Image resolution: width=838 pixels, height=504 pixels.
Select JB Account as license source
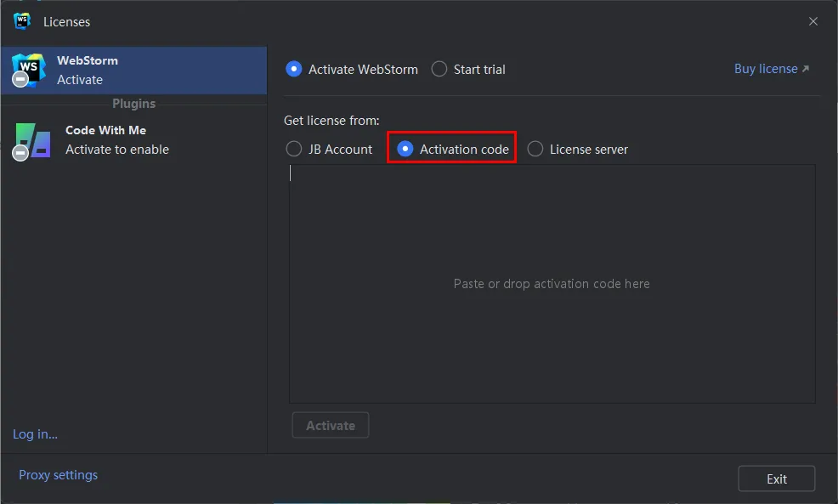coord(294,150)
